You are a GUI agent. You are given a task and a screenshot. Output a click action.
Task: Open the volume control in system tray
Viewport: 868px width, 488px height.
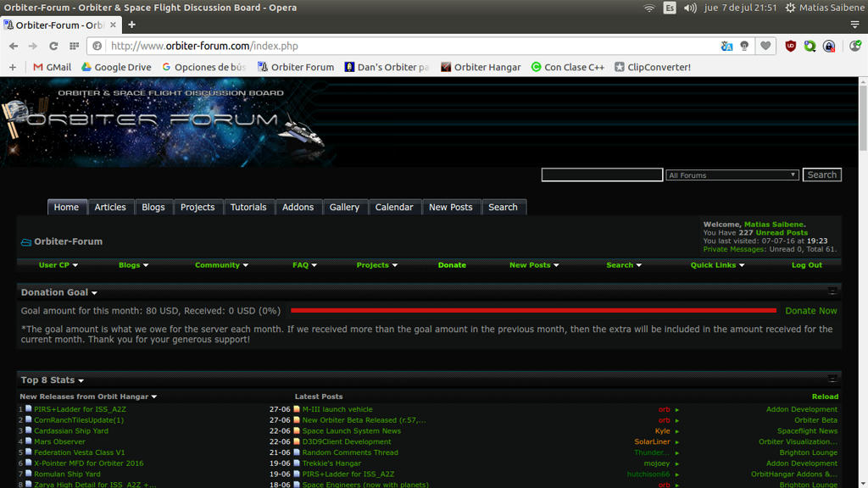690,8
